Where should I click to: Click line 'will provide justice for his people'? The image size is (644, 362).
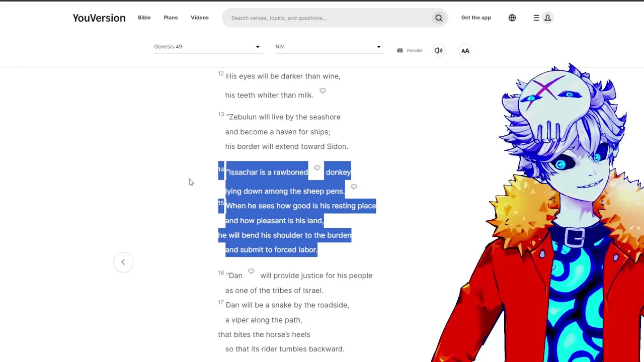coord(316,276)
